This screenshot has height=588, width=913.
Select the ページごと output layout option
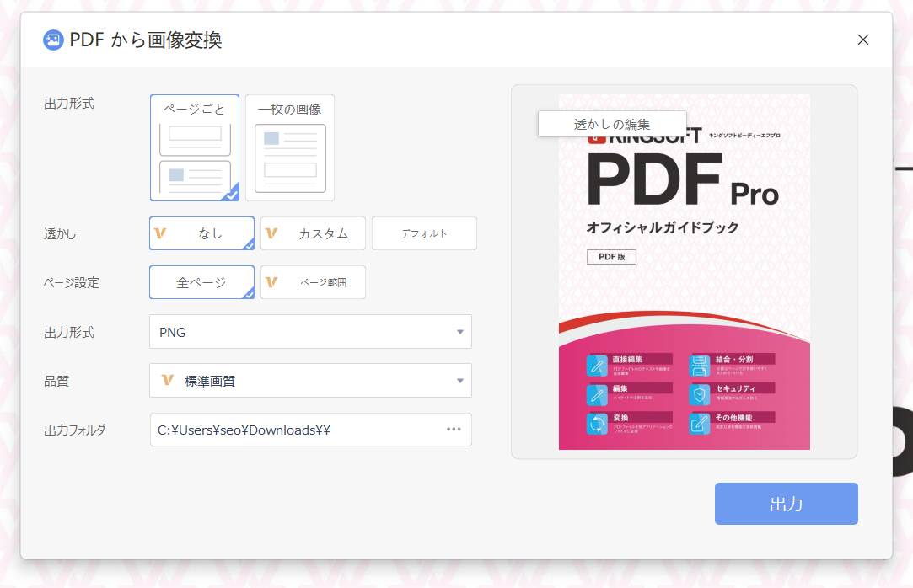(195, 147)
